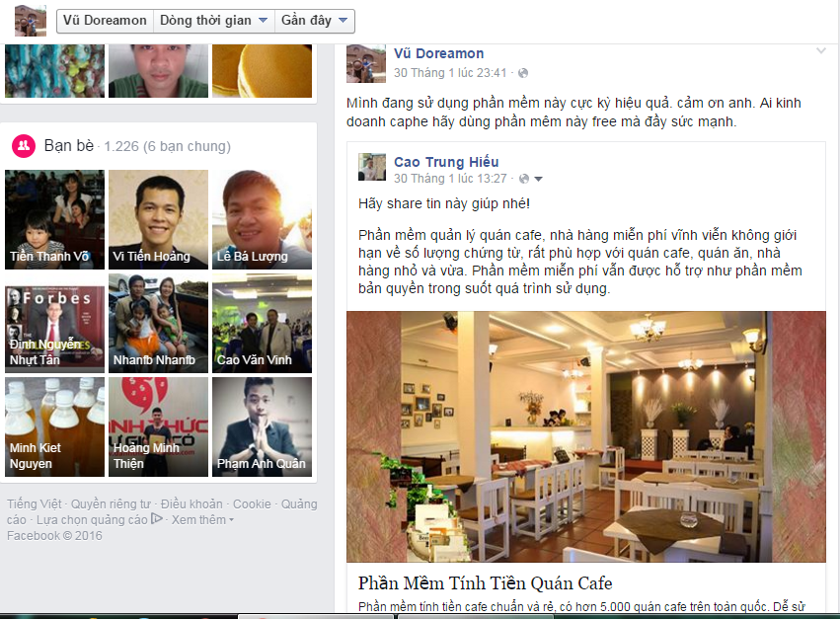The image size is (840, 619).
Task: Open the public globe icon on Vũ Doreamon's post
Action: tap(523, 73)
